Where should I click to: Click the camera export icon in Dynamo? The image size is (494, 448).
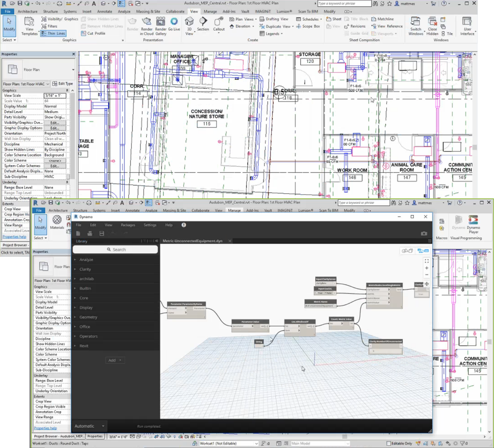click(424, 233)
